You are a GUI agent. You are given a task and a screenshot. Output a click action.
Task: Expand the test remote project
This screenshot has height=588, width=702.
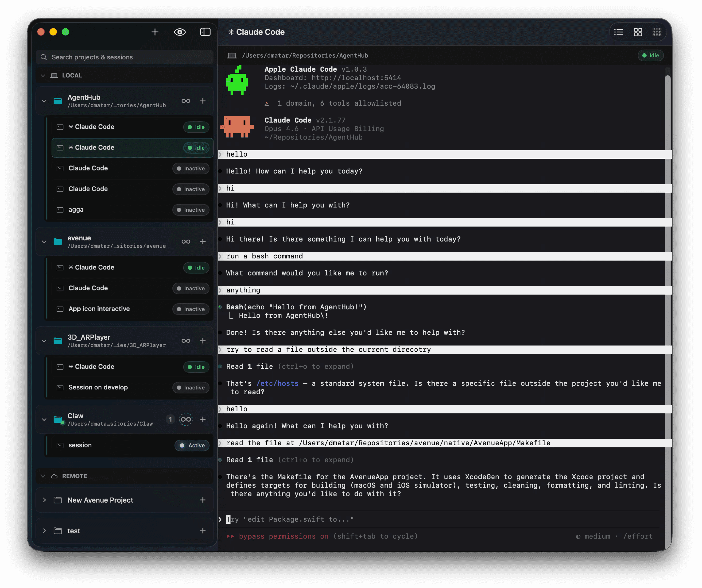click(44, 531)
